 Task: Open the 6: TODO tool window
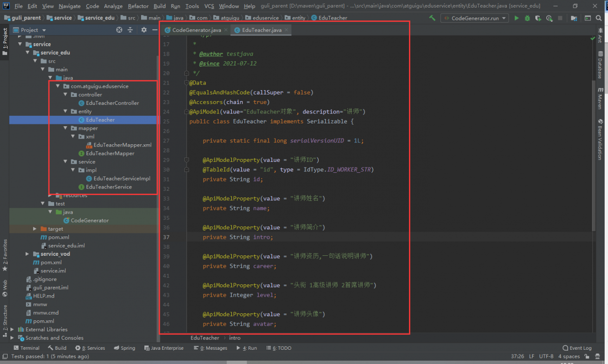point(278,348)
